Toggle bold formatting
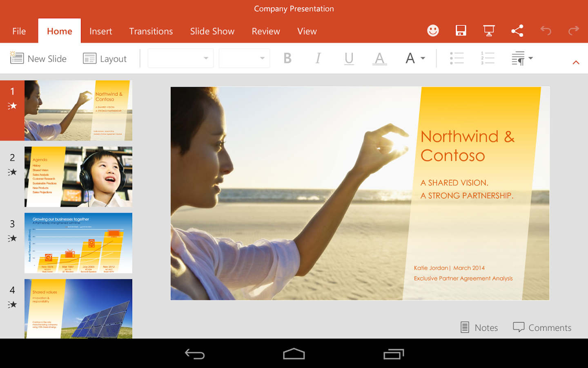Viewport: 588px width, 368px height. click(287, 58)
